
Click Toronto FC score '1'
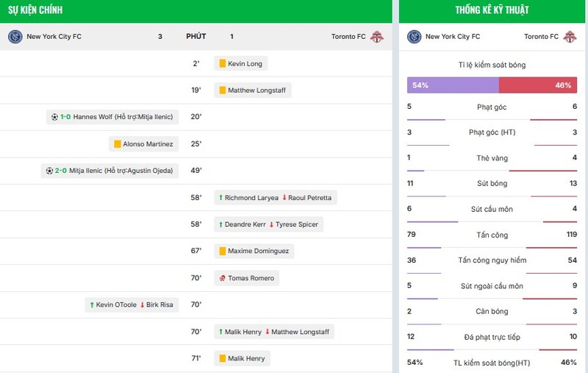click(x=232, y=36)
